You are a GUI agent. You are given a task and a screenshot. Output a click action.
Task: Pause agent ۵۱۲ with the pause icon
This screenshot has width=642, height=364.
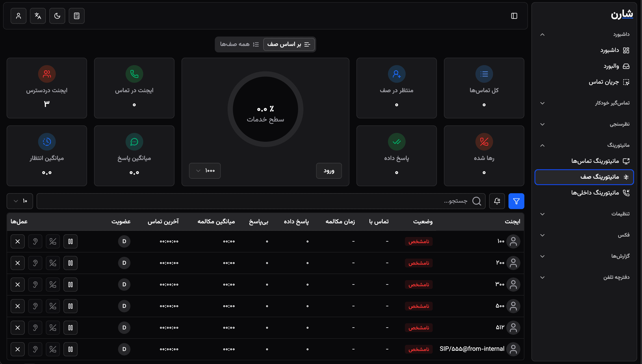click(70, 328)
